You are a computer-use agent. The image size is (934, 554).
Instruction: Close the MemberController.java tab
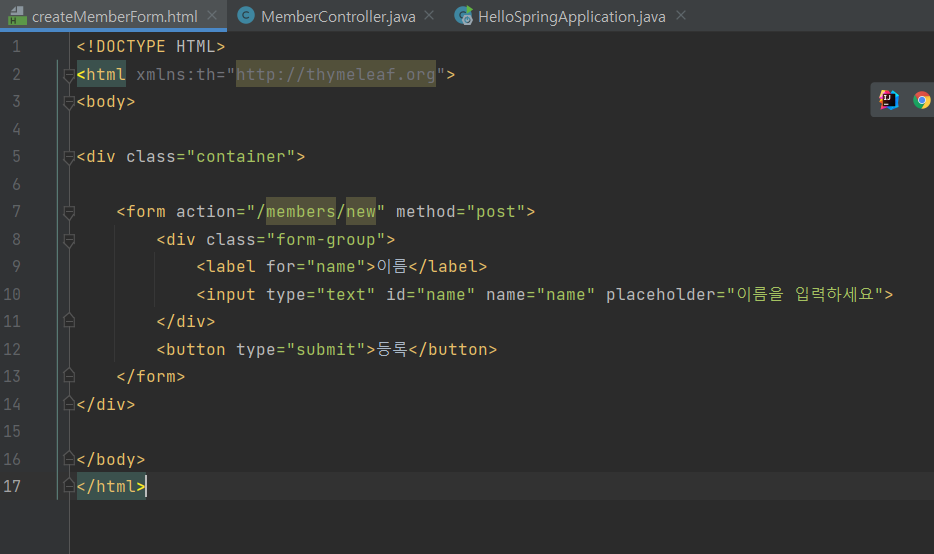click(x=429, y=16)
